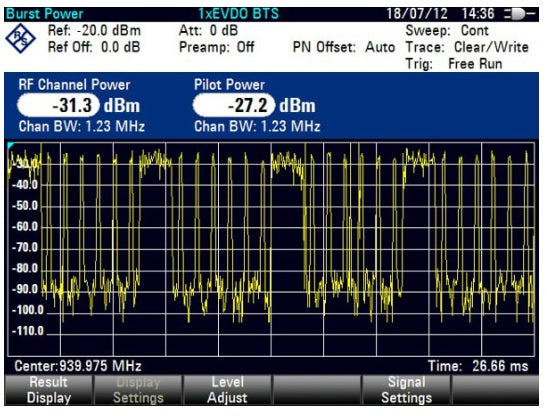
Task: Click the RF Channel Power label
Action: click(x=74, y=85)
